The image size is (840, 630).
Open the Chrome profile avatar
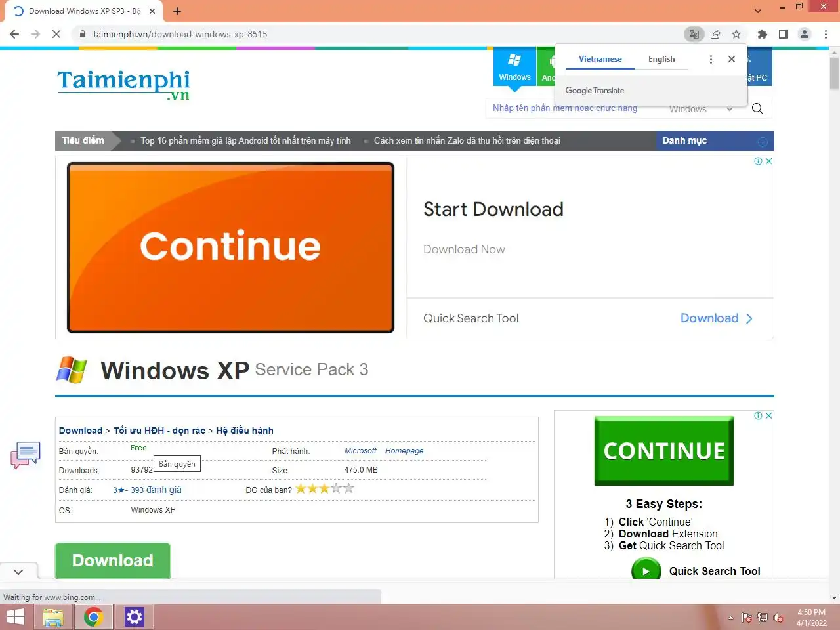coord(805,34)
